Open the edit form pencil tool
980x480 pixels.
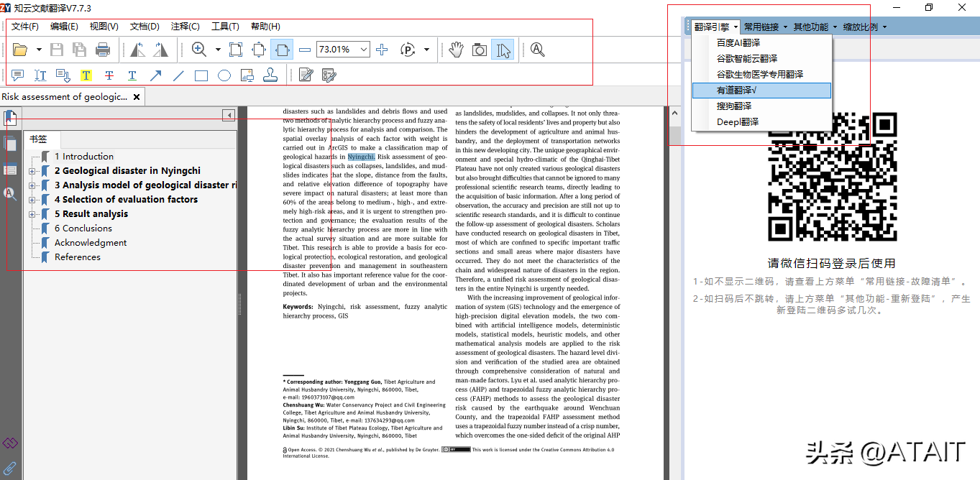(x=306, y=75)
